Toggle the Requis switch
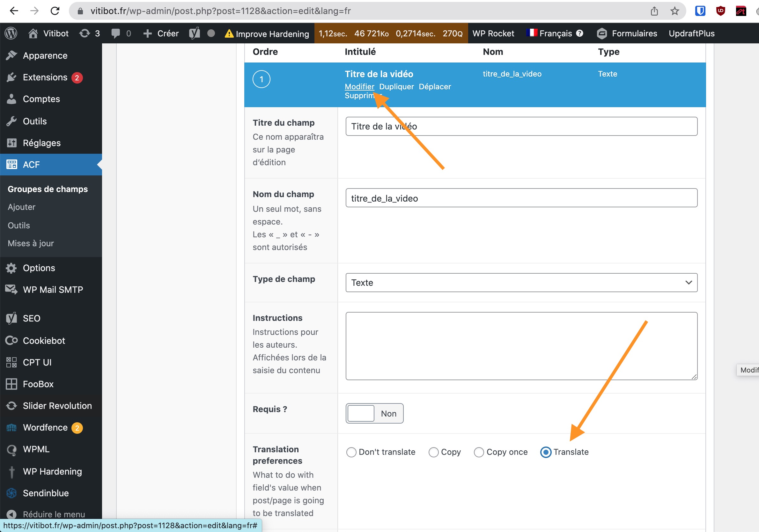The height and width of the screenshot is (532, 759). click(374, 413)
